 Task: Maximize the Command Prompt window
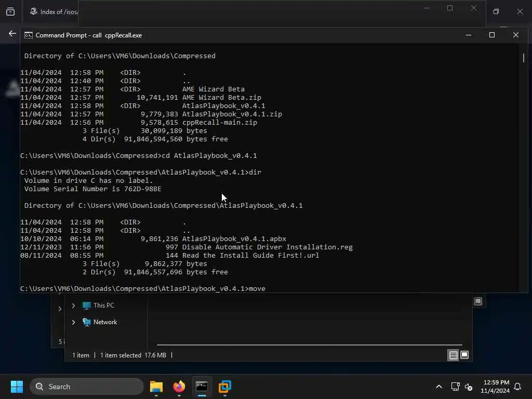click(x=491, y=35)
